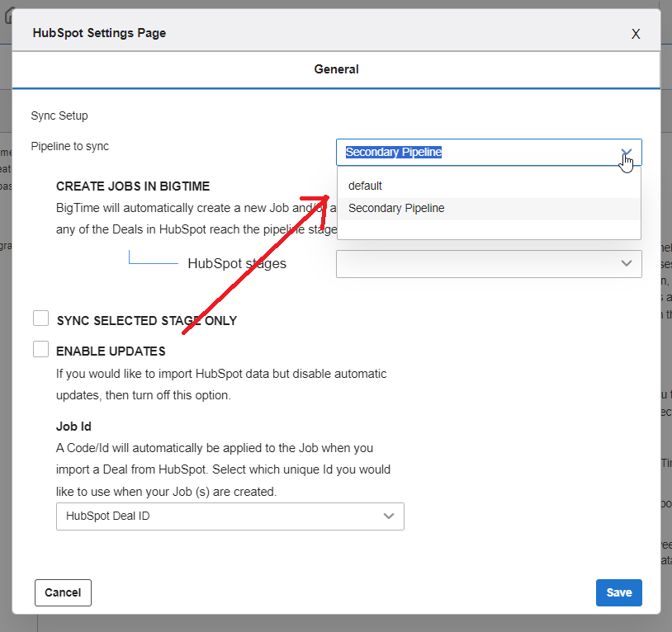This screenshot has width=672, height=632.
Task: Switch to the General tab
Action: (x=337, y=69)
